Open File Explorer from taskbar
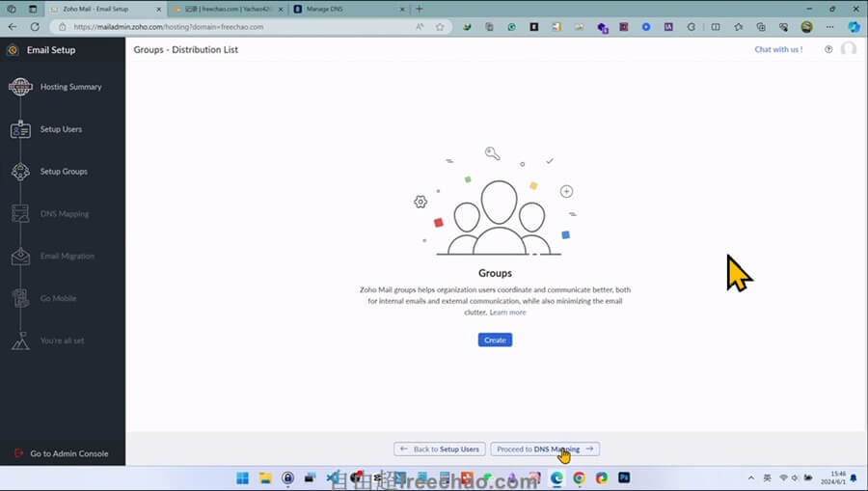 [x=265, y=478]
